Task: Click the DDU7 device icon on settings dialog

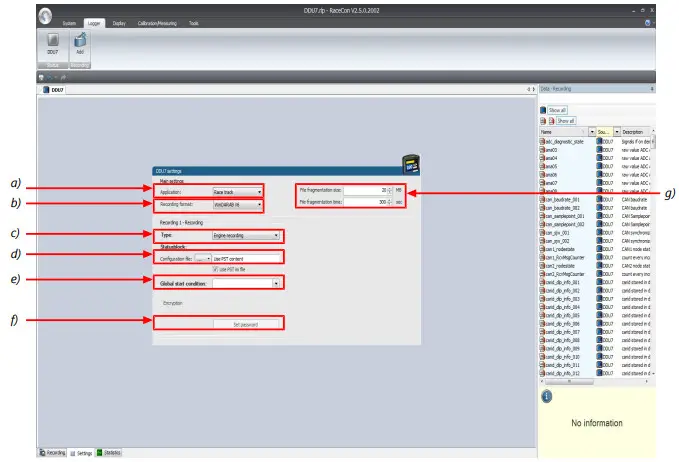Action: [x=411, y=164]
